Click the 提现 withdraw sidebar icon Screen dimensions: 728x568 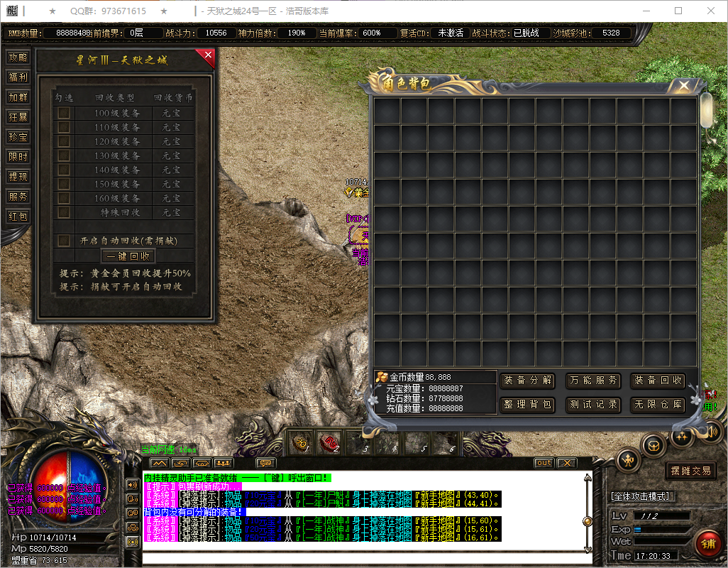point(18,177)
